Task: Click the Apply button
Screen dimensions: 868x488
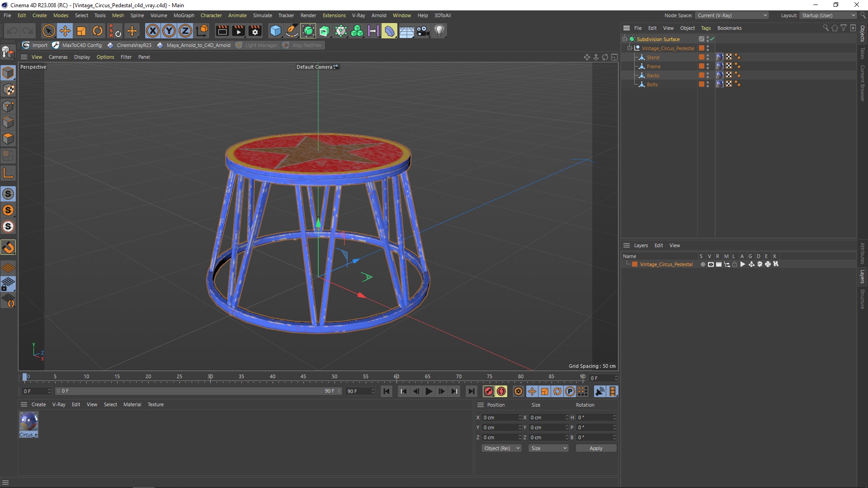Action: point(596,448)
